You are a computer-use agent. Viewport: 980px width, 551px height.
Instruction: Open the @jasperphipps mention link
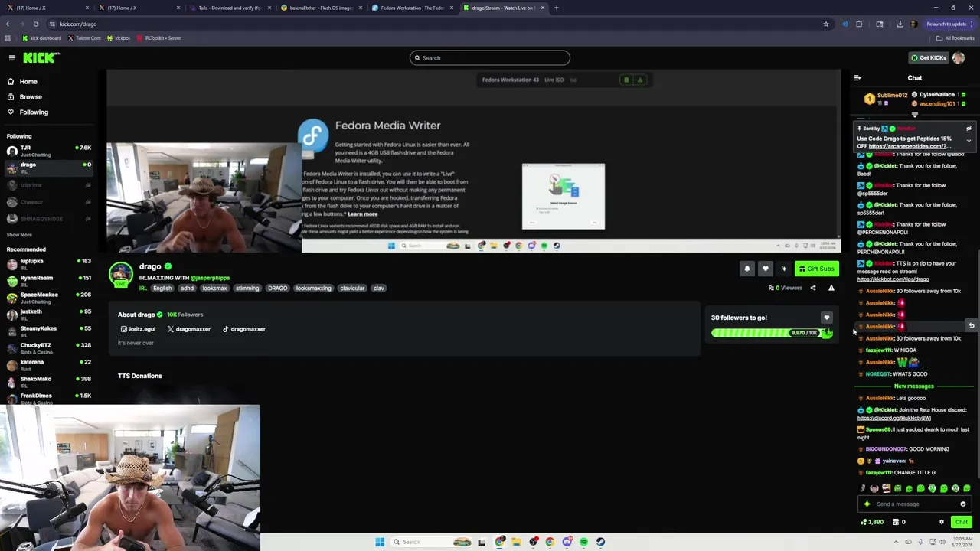tap(210, 278)
